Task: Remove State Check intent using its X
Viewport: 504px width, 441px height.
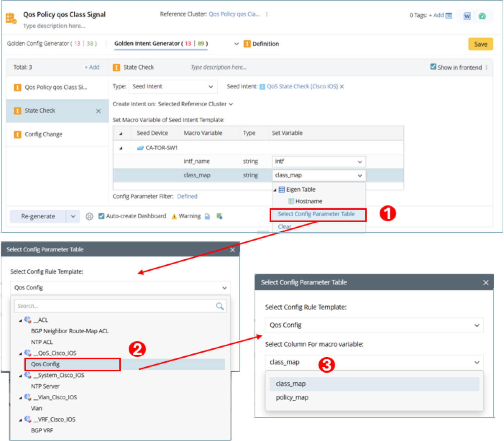Action: [x=98, y=111]
